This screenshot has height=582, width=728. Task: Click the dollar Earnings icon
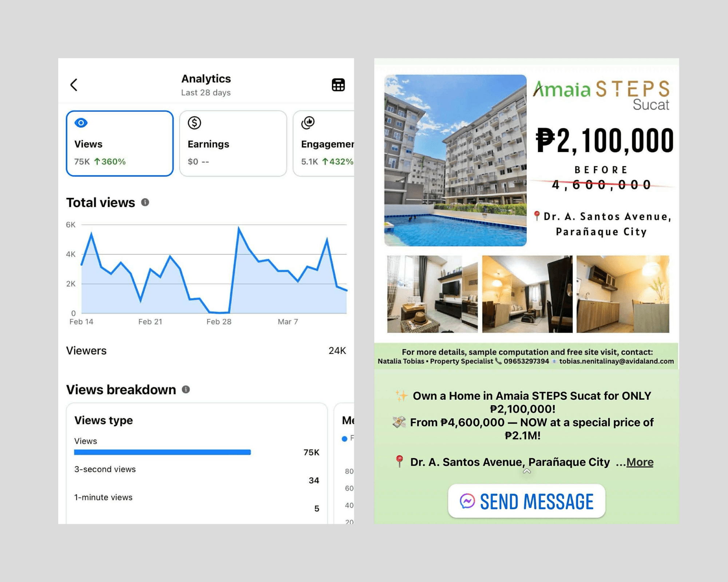tap(194, 123)
